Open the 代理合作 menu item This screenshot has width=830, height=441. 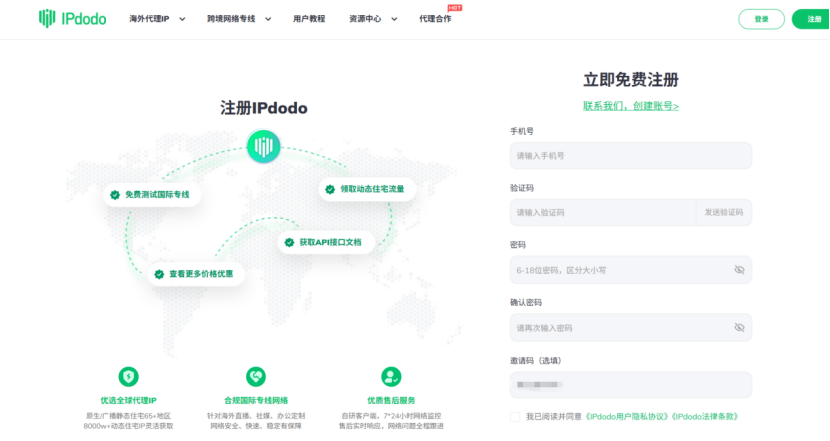pos(435,19)
